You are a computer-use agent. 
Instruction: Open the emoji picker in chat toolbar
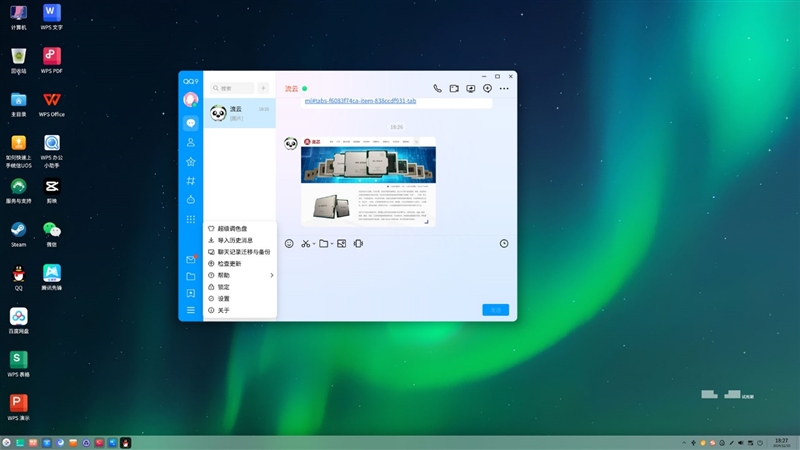pyautogui.click(x=289, y=243)
